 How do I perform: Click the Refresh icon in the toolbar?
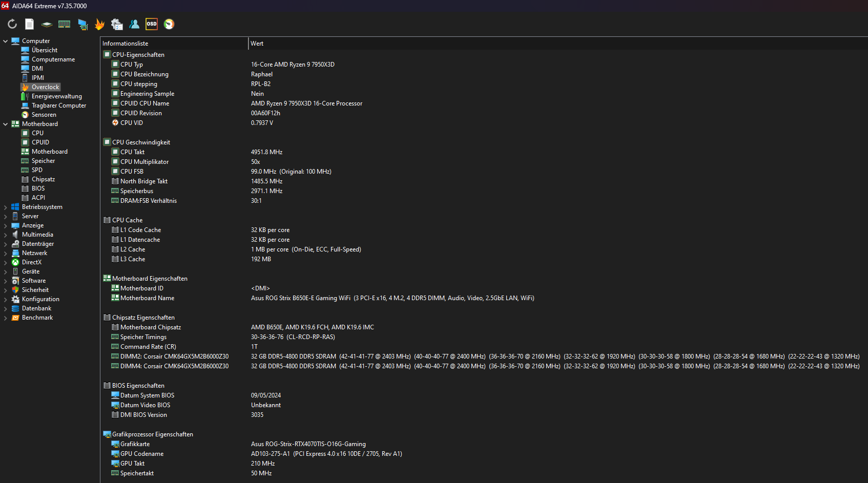click(x=11, y=24)
